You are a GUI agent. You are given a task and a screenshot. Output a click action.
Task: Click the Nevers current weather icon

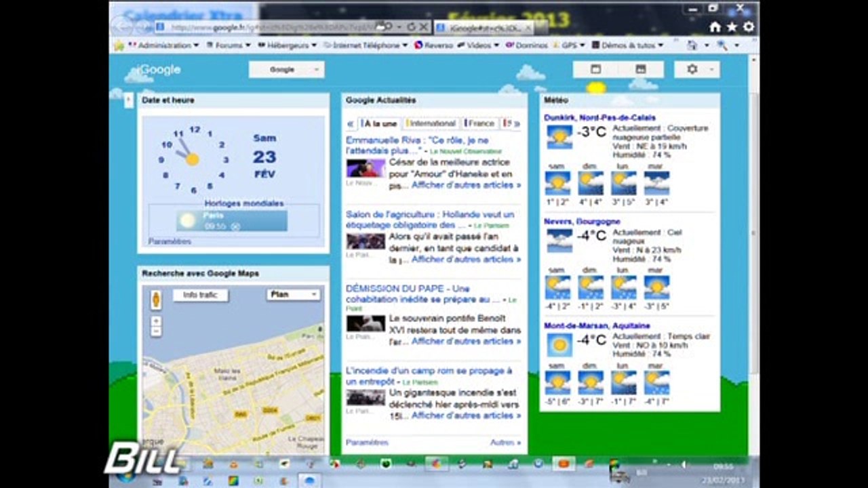pyautogui.click(x=559, y=241)
